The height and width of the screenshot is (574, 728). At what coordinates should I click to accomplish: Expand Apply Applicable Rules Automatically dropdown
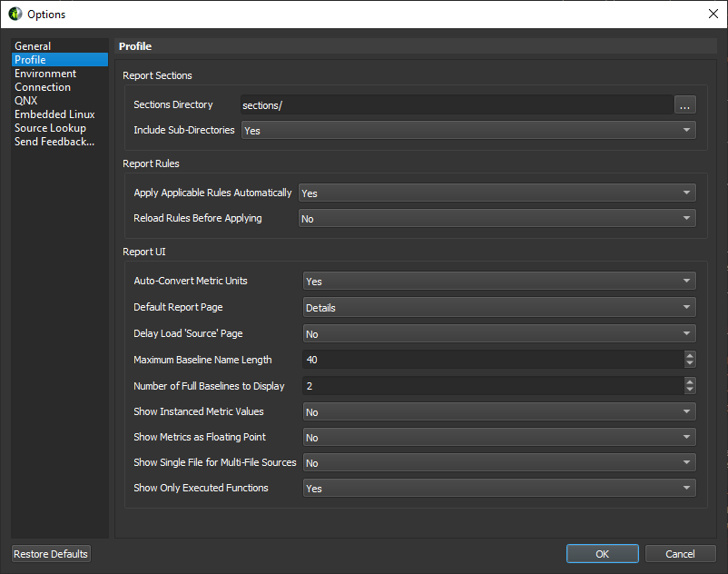point(497,193)
